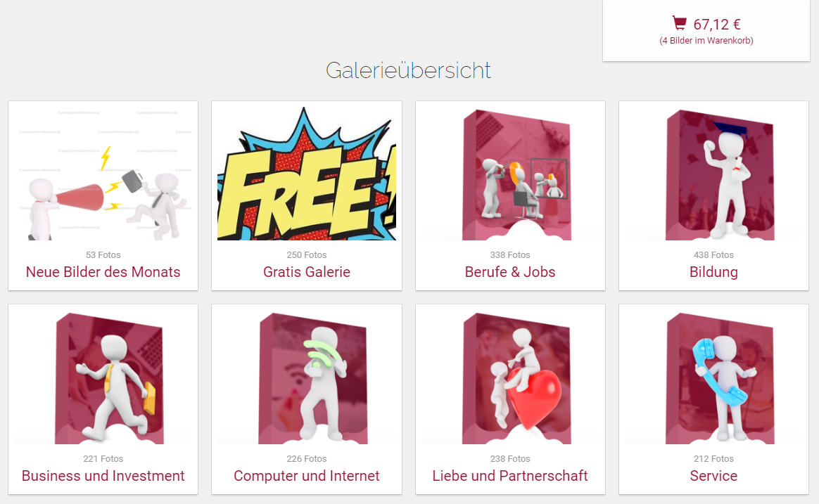
Task: Open the Neue Bilder des Monats title
Action: coord(103,272)
